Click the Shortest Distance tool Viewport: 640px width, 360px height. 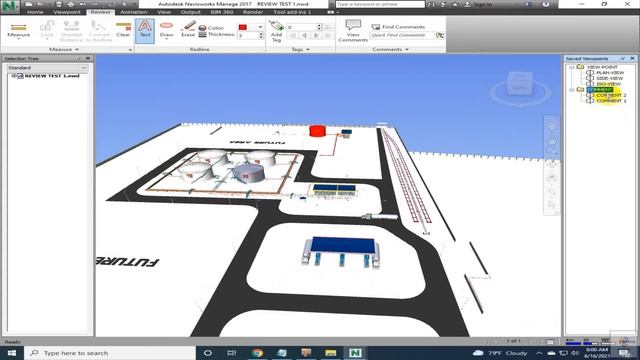tap(71, 31)
